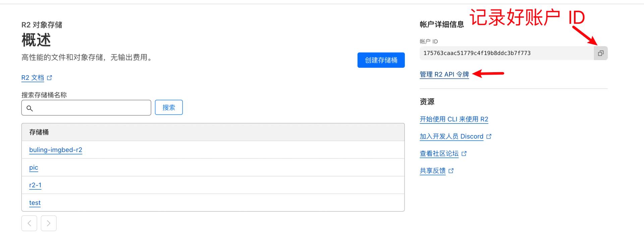Open 管理 R2 API 令牌 link
Image resolution: width=644 pixels, height=233 pixels.
(444, 74)
